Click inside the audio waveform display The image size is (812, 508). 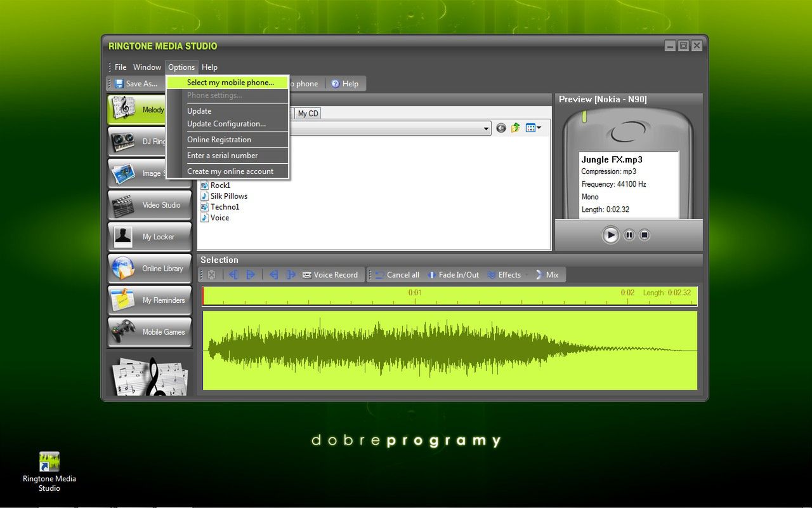pyautogui.click(x=450, y=351)
